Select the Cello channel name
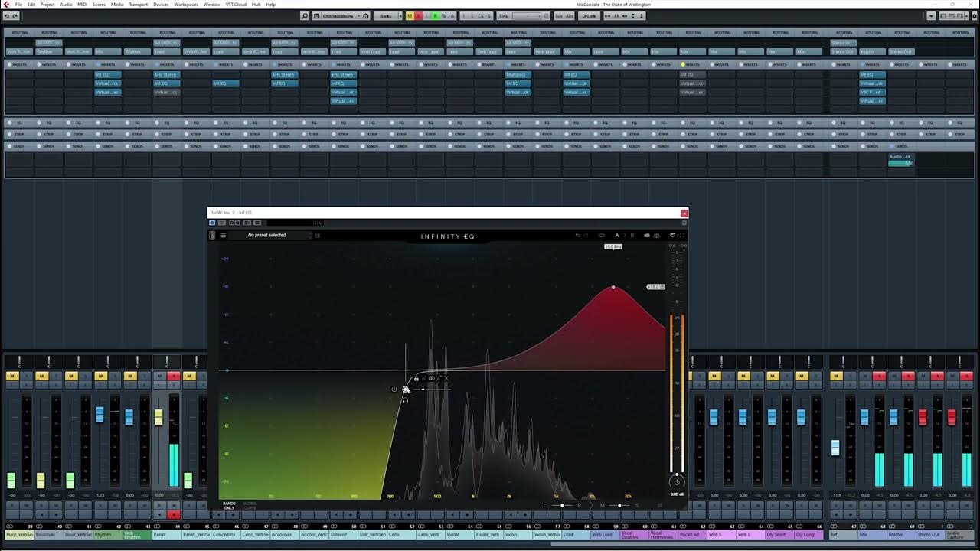 pos(401,534)
